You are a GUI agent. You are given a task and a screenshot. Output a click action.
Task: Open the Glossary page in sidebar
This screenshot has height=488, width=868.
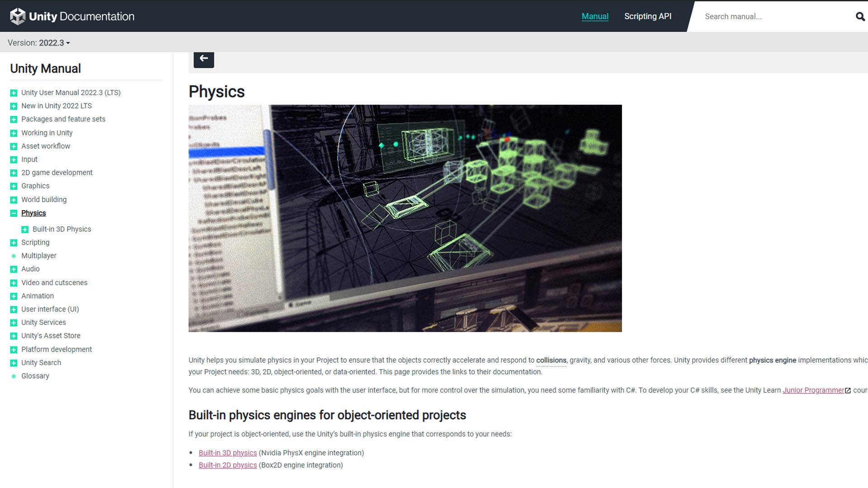pyautogui.click(x=35, y=376)
